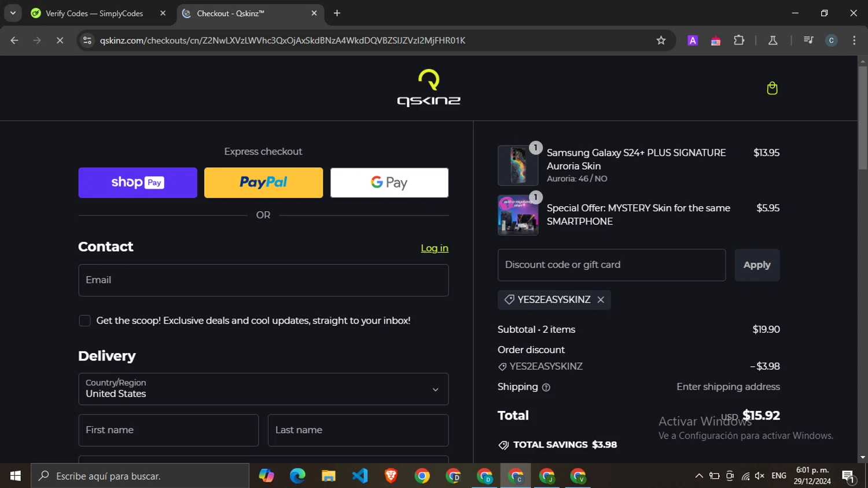Stop loading the page
The image size is (868, 488).
[60, 41]
